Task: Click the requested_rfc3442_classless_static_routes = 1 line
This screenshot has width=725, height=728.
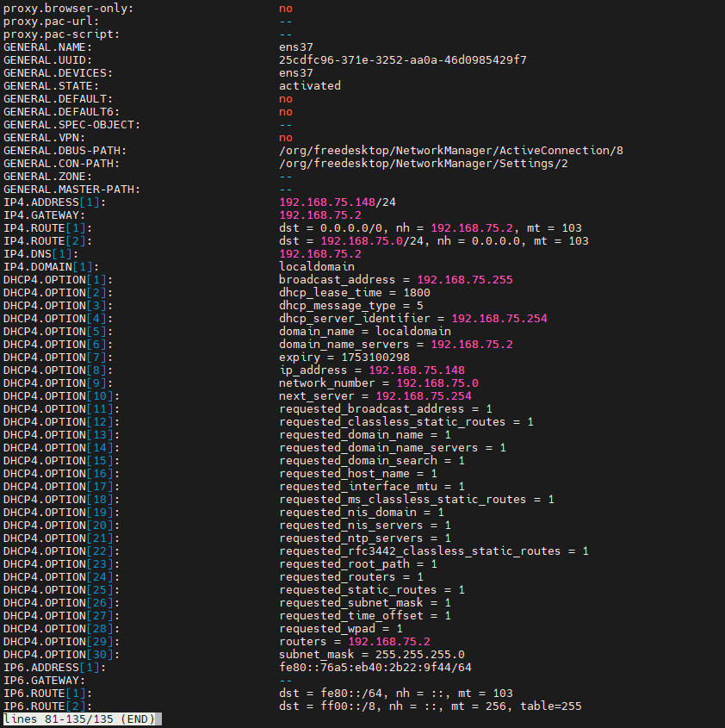Action: [x=433, y=551]
